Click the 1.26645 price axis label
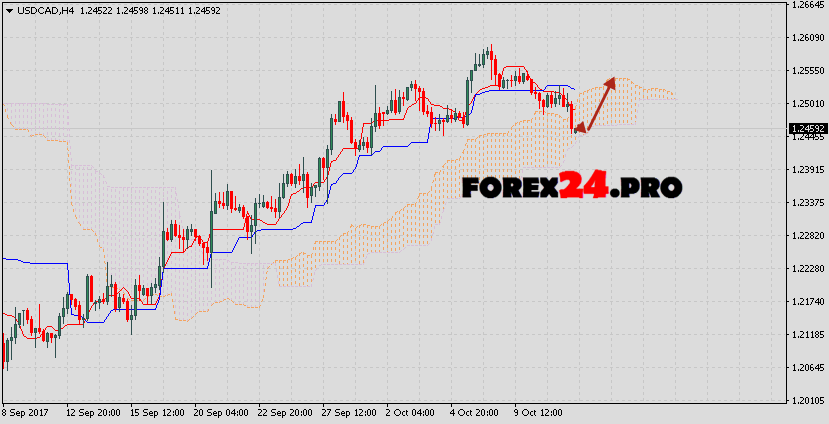 [x=806, y=5]
